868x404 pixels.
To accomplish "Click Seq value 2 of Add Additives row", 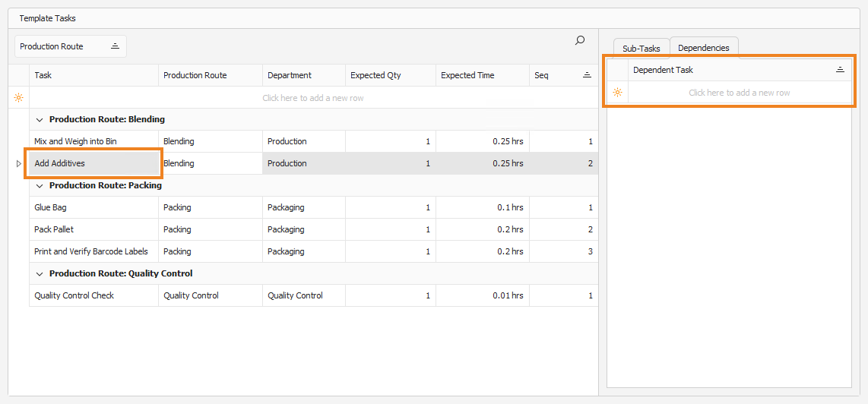I will coord(563,163).
